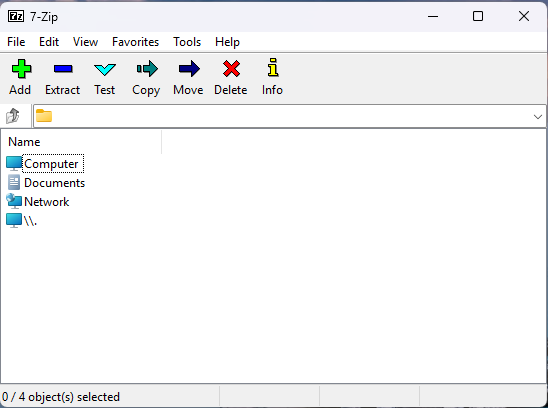
Task: Open the Favorites menu
Action: [x=136, y=42]
